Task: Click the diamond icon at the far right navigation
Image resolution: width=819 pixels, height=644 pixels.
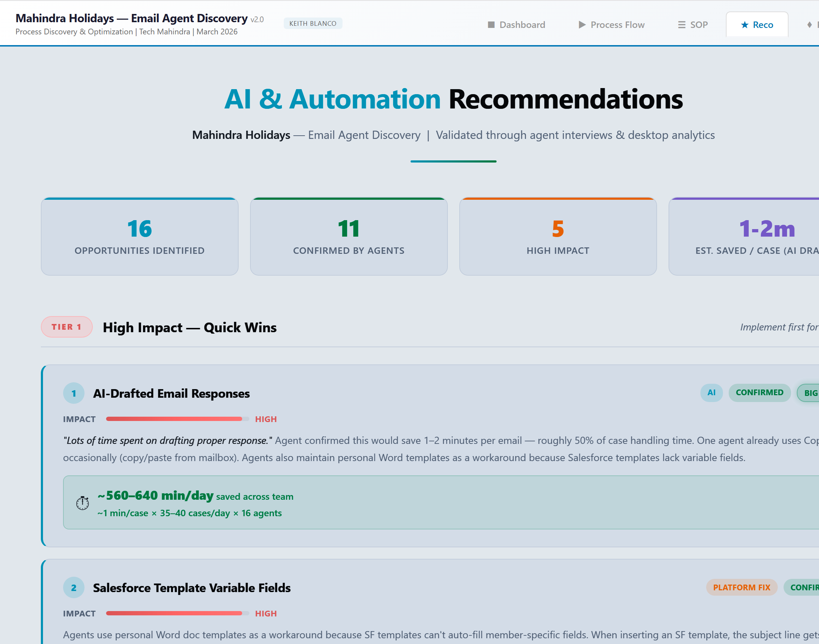Action: click(x=809, y=24)
